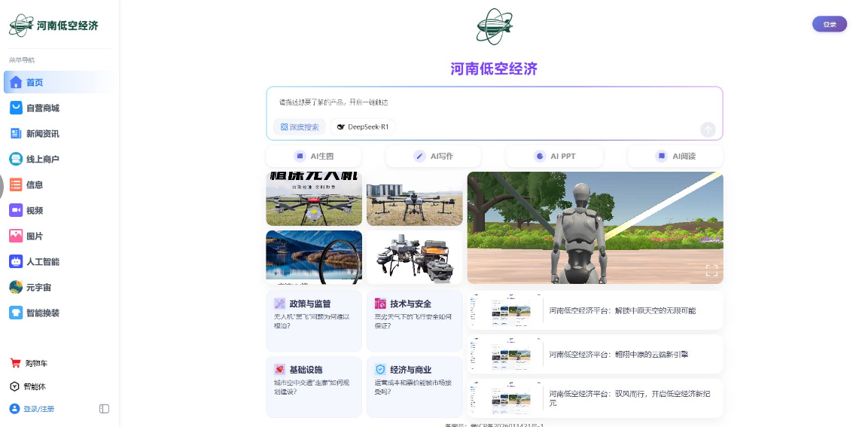This screenshot has height=427, width=868.
Task: Click the 登录 login button at top right
Action: point(829,24)
